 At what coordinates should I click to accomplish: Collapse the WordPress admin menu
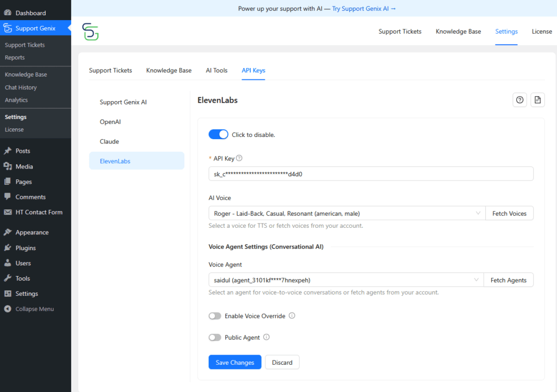[x=34, y=309]
